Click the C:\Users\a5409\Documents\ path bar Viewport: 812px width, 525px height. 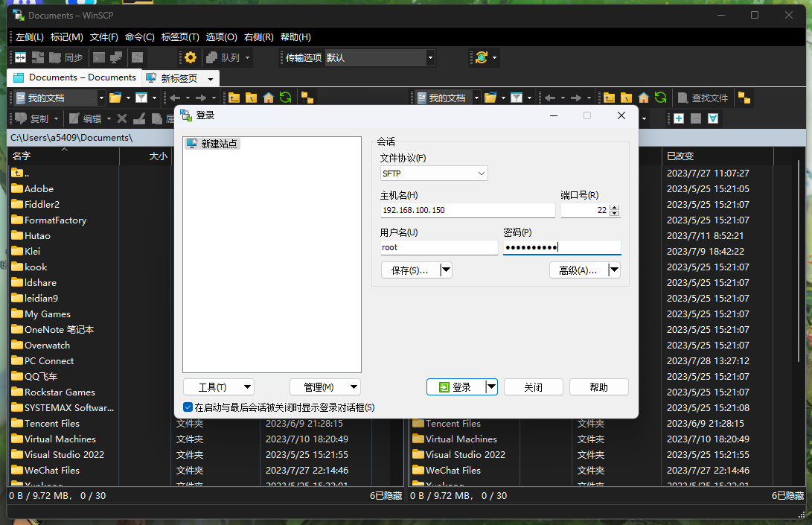click(91, 137)
